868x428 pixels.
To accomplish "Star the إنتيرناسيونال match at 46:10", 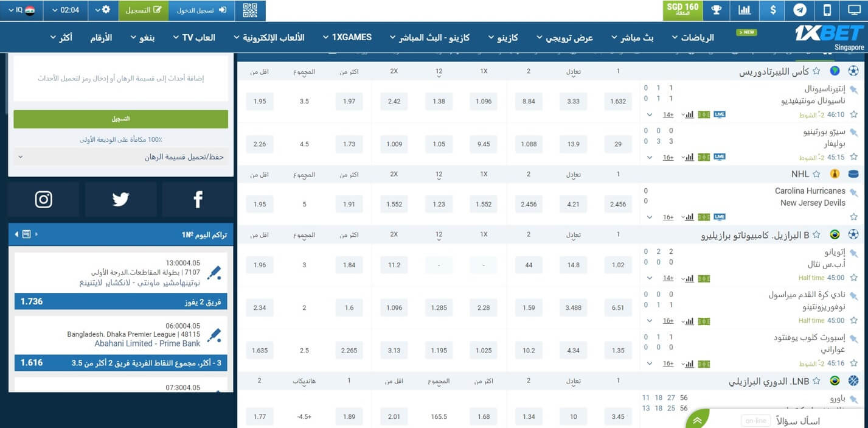I will coord(854,114).
